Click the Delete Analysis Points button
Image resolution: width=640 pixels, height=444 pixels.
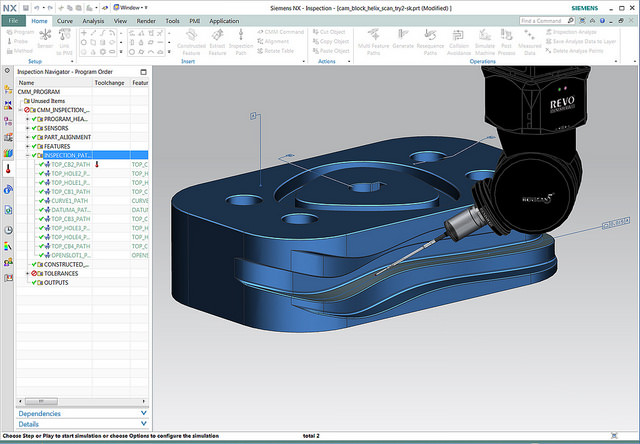[x=574, y=51]
